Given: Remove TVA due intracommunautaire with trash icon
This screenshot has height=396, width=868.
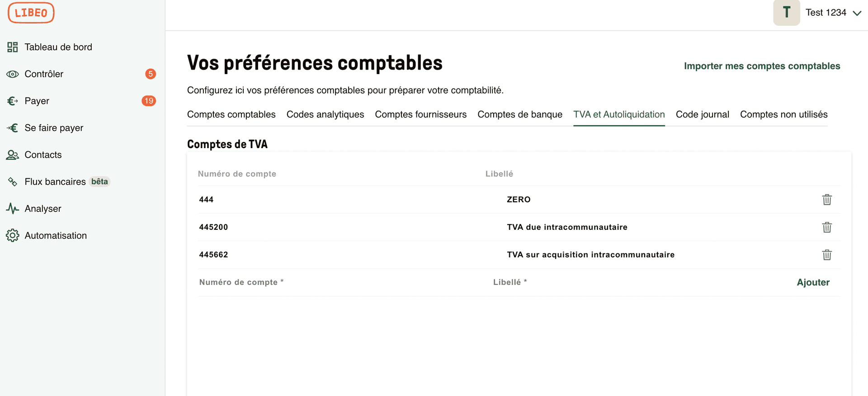Looking at the screenshot, I should tap(827, 227).
